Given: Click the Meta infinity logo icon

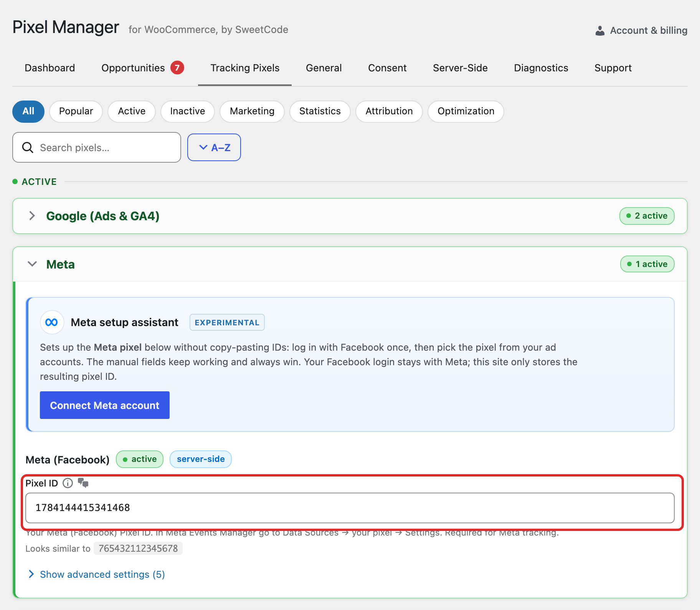Looking at the screenshot, I should (x=52, y=322).
